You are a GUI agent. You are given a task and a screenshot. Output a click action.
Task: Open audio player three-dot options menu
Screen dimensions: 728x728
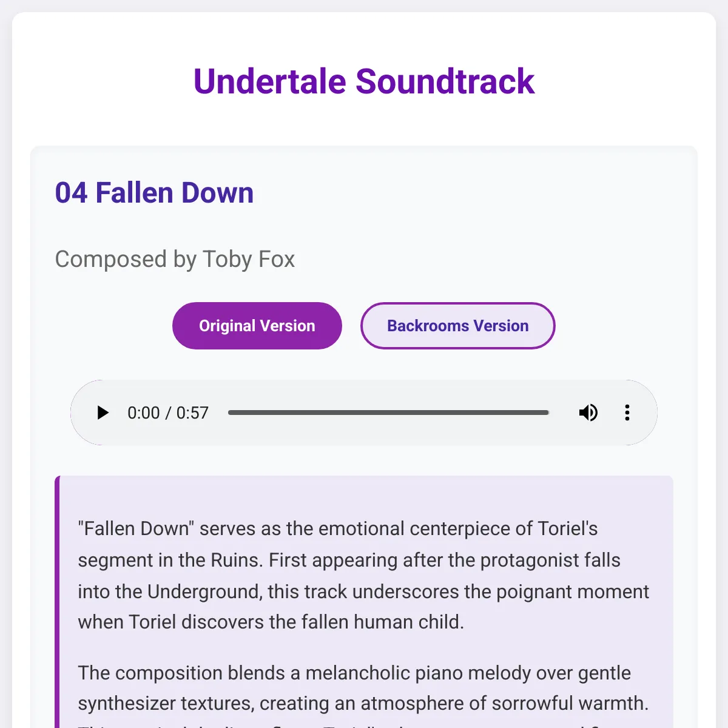coord(627,413)
